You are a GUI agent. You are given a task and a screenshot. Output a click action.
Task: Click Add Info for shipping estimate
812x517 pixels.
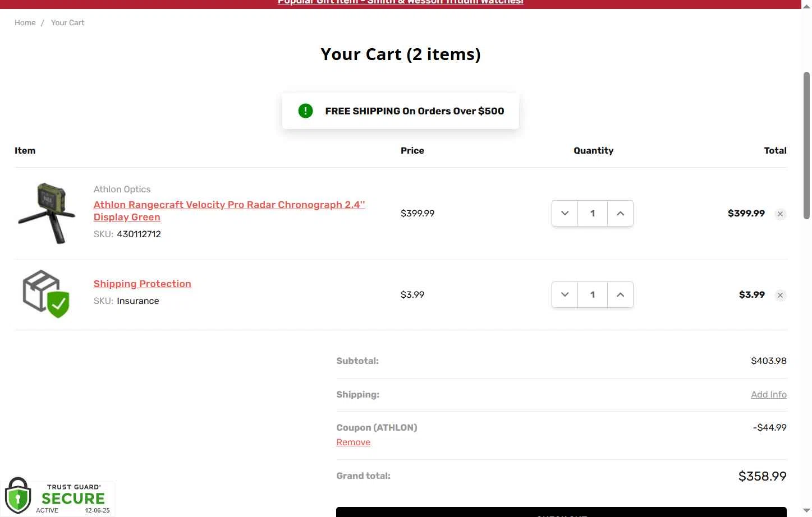[x=768, y=394]
